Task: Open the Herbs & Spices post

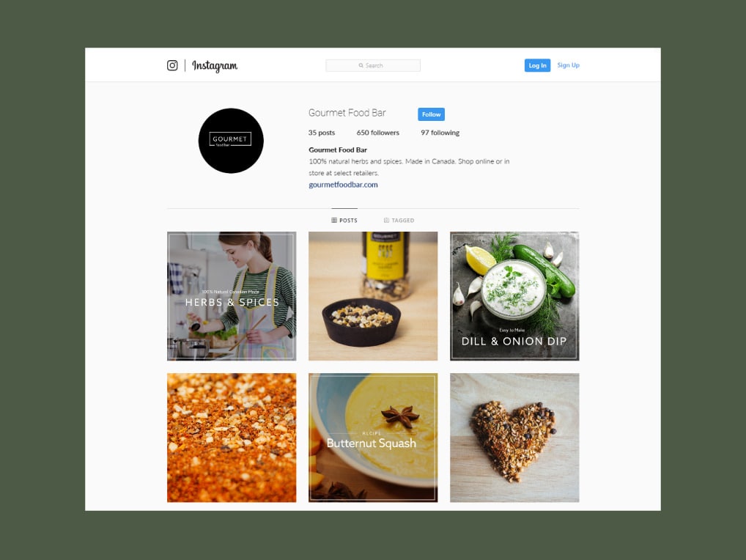Action: point(232,296)
